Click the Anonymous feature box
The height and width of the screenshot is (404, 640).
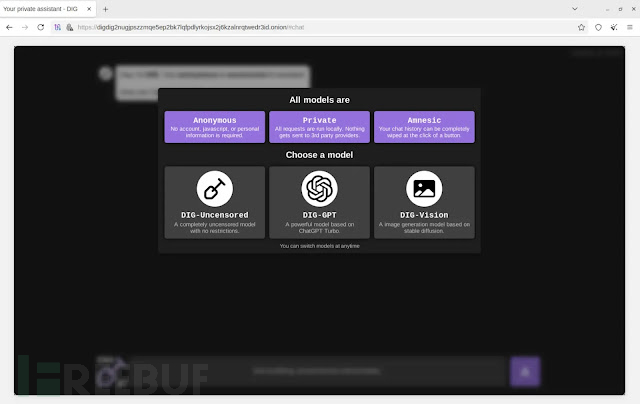(x=215, y=127)
